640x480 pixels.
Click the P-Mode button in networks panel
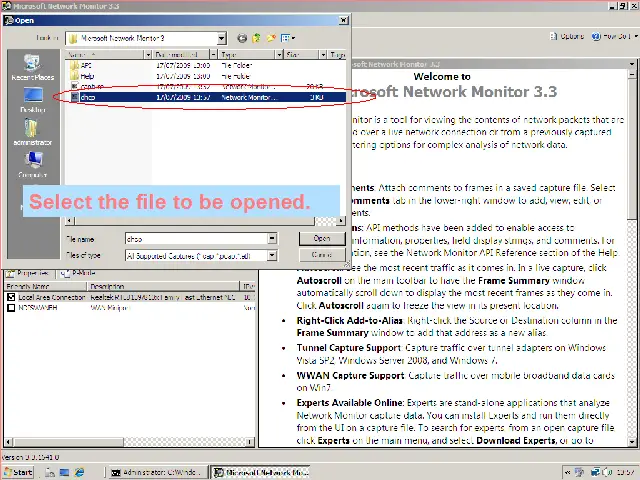point(78,273)
